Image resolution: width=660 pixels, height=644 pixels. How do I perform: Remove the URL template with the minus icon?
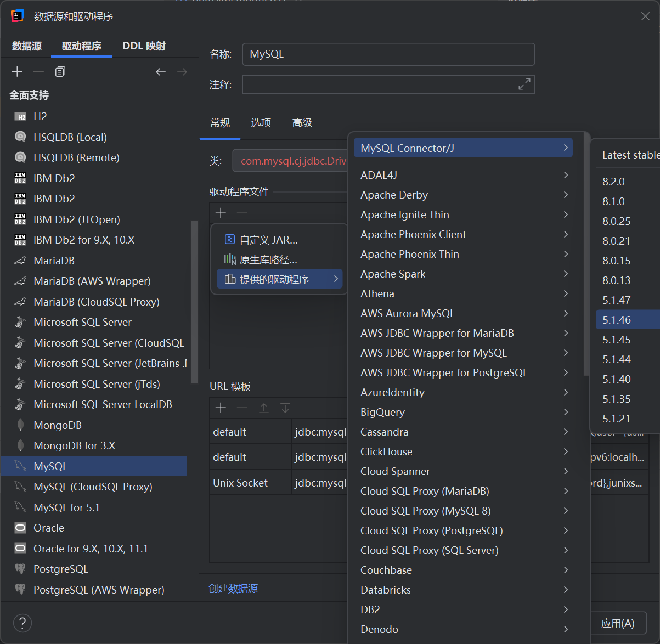pyautogui.click(x=242, y=408)
